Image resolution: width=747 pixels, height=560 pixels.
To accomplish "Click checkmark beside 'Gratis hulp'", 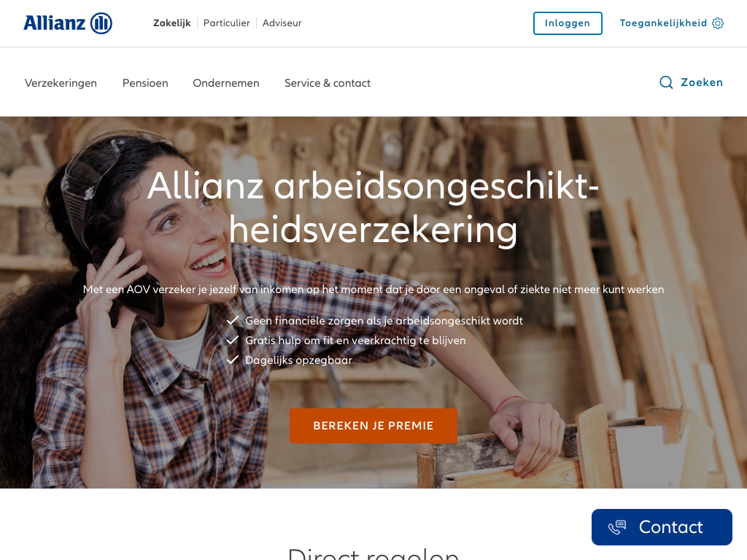I will point(233,340).
